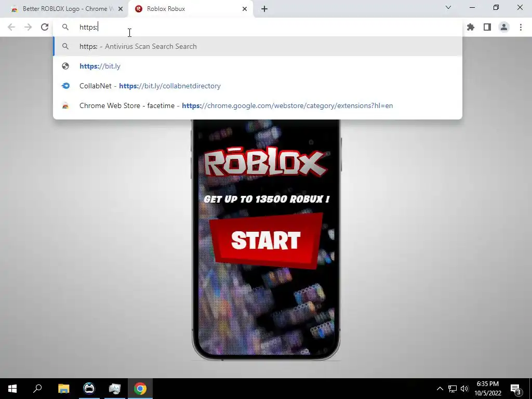This screenshot has height=399, width=532.
Task: Restore down the Chrome window
Action: [x=496, y=7]
